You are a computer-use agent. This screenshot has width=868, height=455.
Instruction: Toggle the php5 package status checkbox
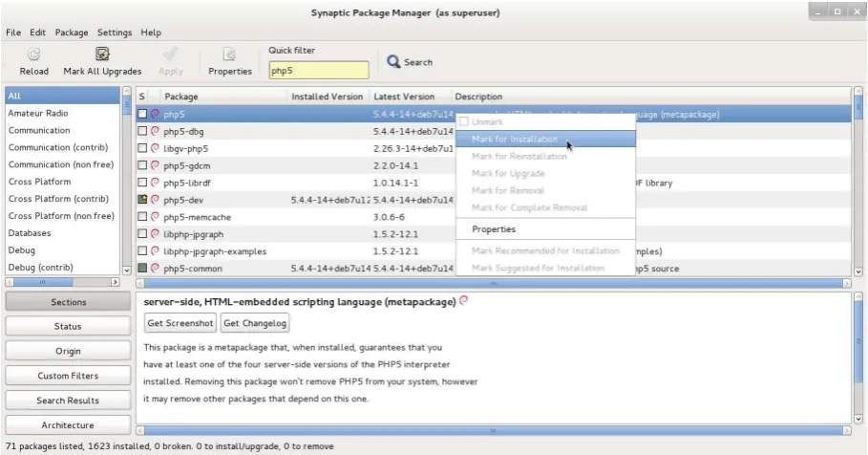tap(142, 114)
